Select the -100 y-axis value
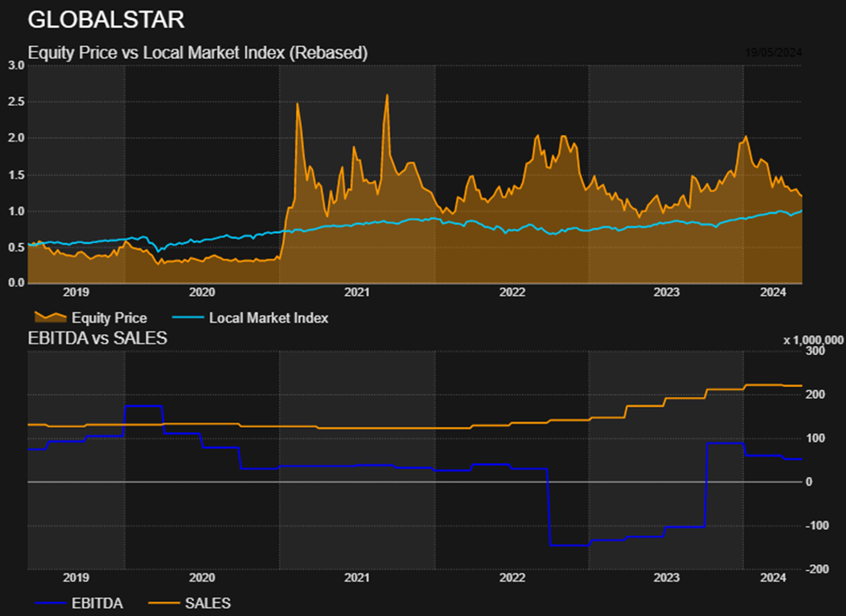846x616 pixels. pyautogui.click(x=816, y=526)
